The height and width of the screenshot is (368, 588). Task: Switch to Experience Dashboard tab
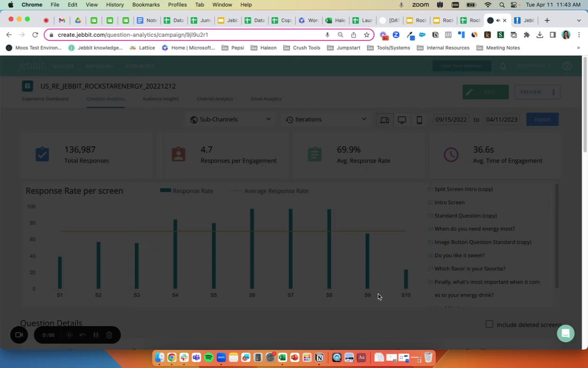point(45,99)
